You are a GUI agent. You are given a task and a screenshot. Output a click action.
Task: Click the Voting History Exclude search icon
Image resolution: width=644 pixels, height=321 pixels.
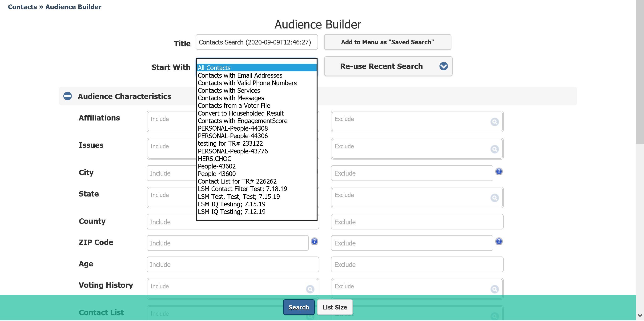tap(495, 289)
